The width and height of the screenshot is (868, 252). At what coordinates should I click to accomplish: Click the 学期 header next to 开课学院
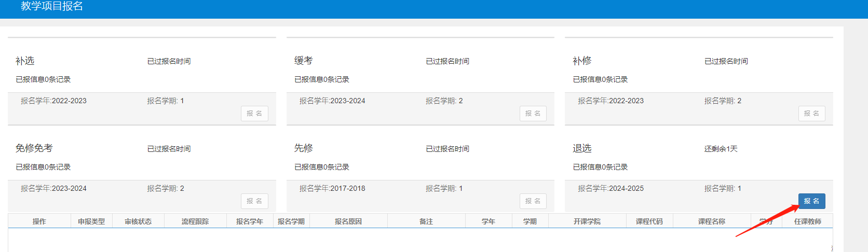tap(530, 221)
